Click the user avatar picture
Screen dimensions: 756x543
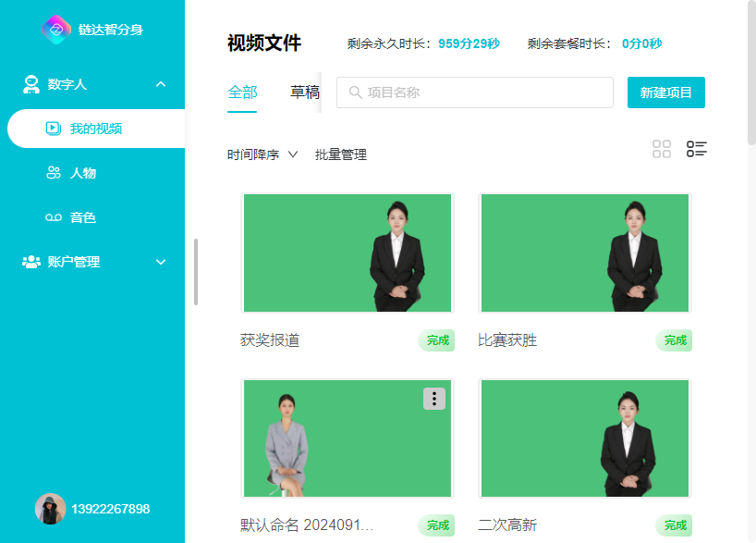(x=50, y=509)
